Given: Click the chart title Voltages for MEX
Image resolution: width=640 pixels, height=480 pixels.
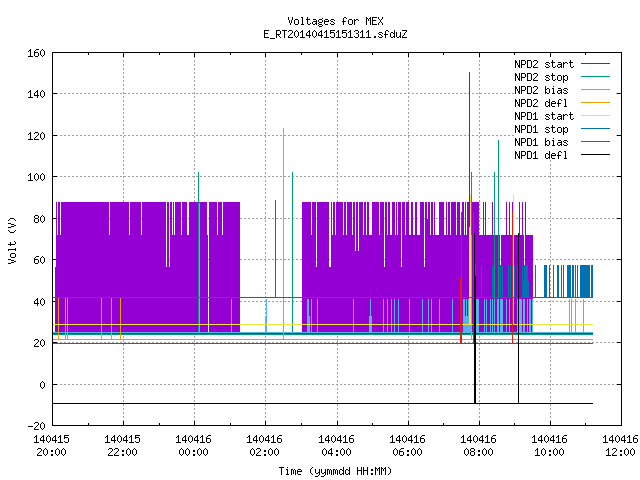Looking at the screenshot, I should [x=335, y=21].
